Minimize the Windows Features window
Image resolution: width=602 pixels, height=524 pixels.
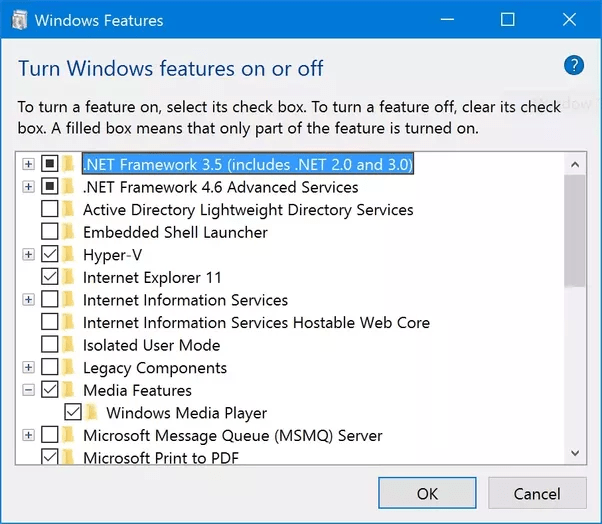(447, 19)
